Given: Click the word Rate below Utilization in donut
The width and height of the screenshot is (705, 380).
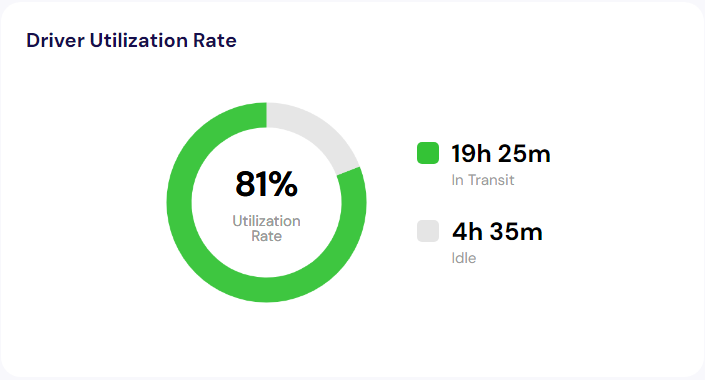Looking at the screenshot, I should click(266, 236).
